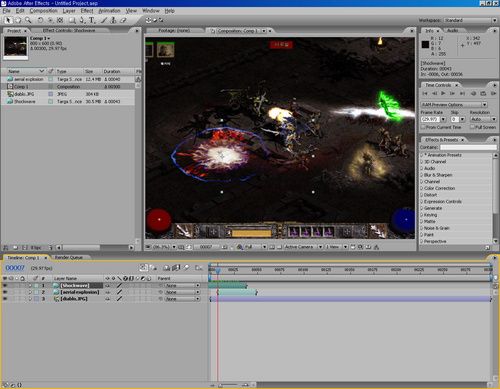This screenshot has width=500, height=389.
Task: Click the Contains search field
Action: [468, 147]
